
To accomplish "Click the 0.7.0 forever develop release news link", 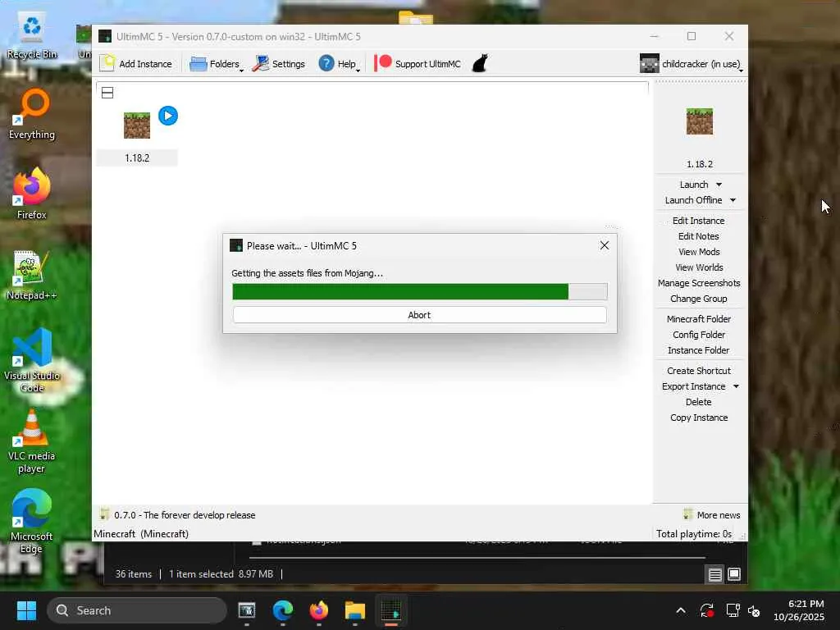I will pos(185,515).
